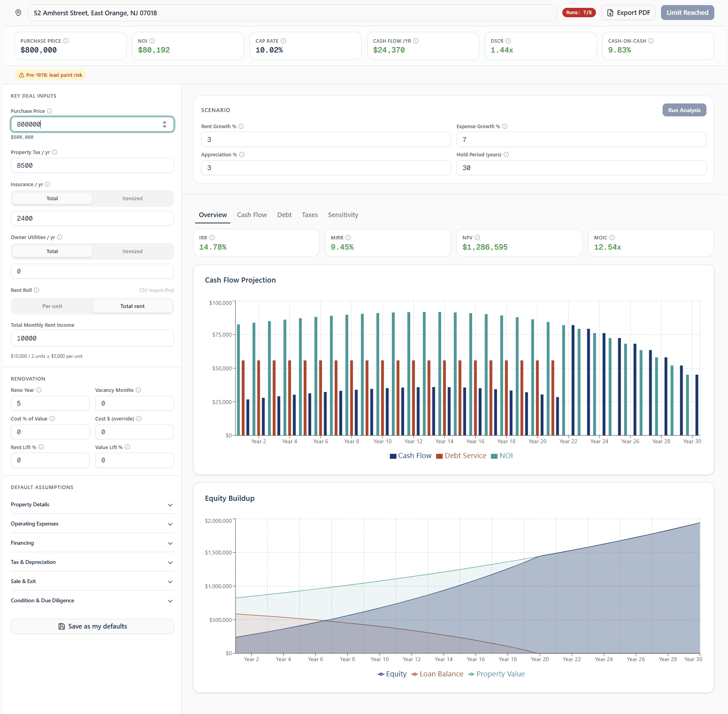Switch Owner Utilities to Itemized
Image resolution: width=728 pixels, height=714 pixels.
click(x=132, y=251)
